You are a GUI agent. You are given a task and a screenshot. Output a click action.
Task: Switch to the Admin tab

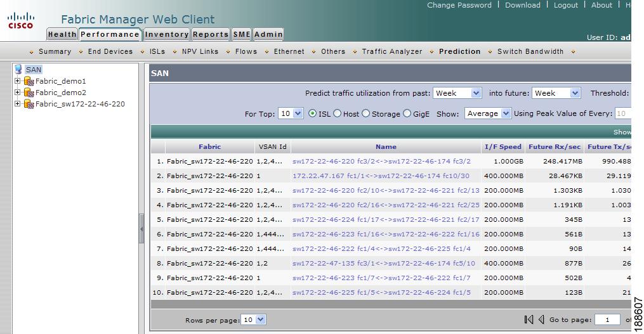(x=268, y=34)
